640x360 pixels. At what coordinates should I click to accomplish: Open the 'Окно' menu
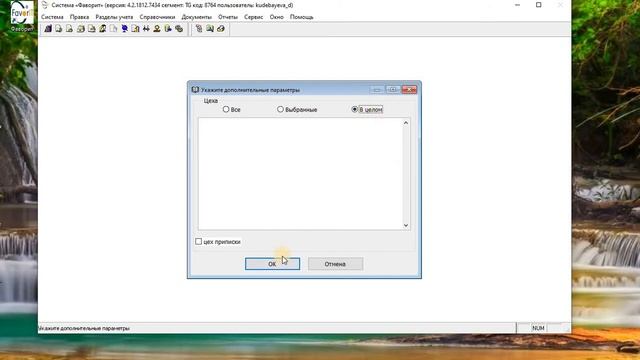pyautogui.click(x=276, y=17)
